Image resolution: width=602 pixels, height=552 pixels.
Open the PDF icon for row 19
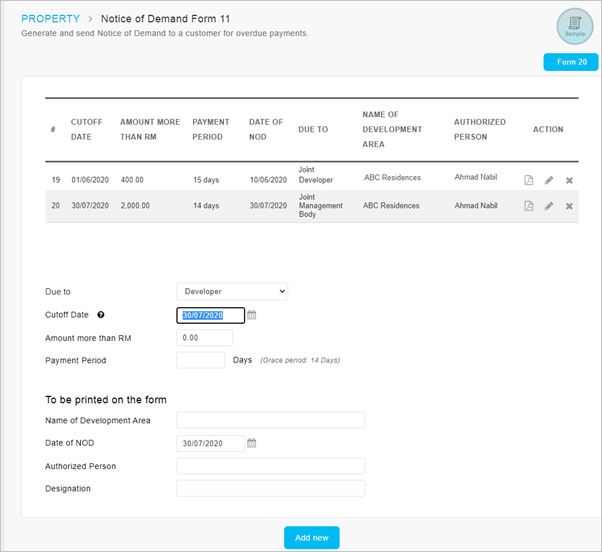(x=529, y=180)
